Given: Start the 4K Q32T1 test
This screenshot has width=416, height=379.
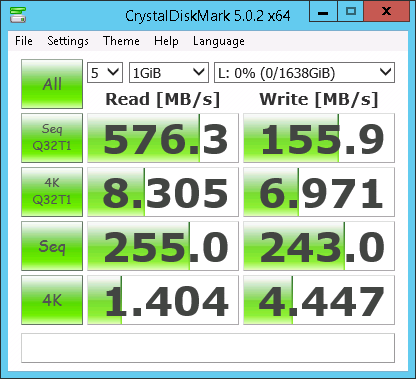Looking at the screenshot, I should (52, 192).
